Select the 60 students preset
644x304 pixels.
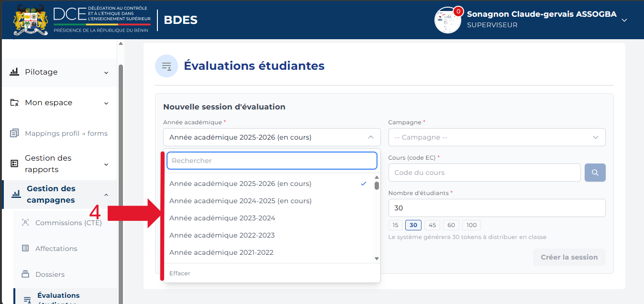point(451,225)
